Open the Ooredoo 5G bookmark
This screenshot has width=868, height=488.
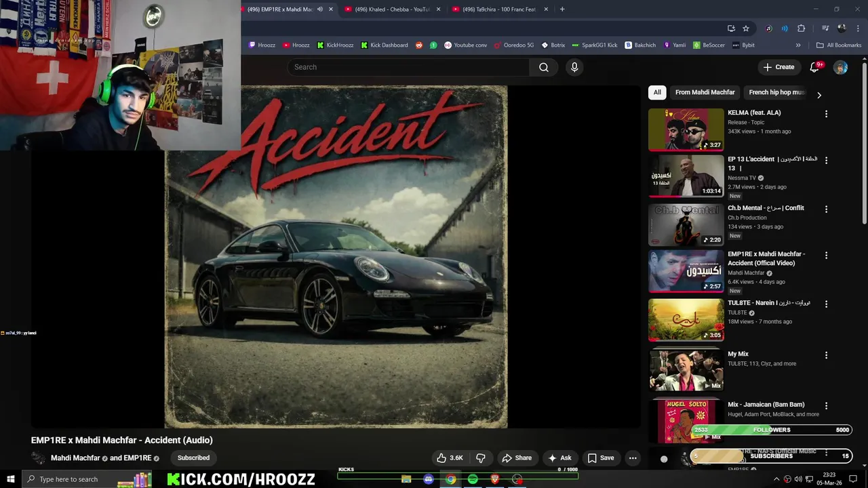[x=514, y=45]
